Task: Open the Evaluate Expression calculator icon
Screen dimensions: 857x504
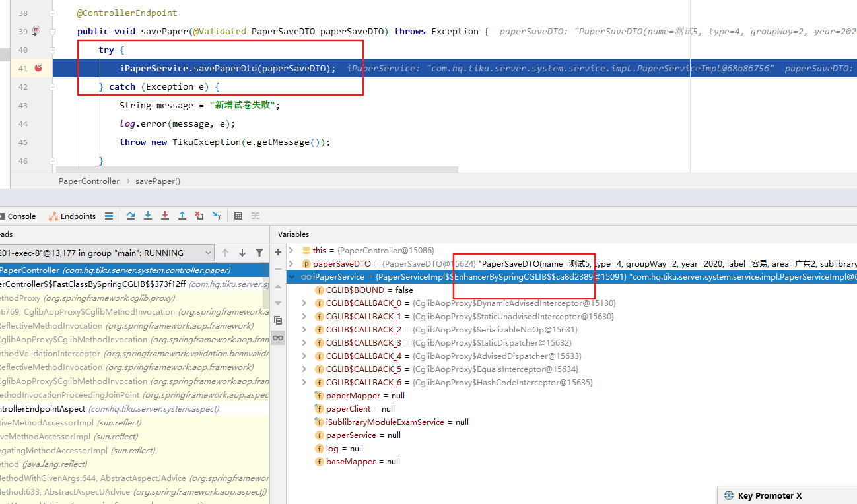Action: click(238, 216)
